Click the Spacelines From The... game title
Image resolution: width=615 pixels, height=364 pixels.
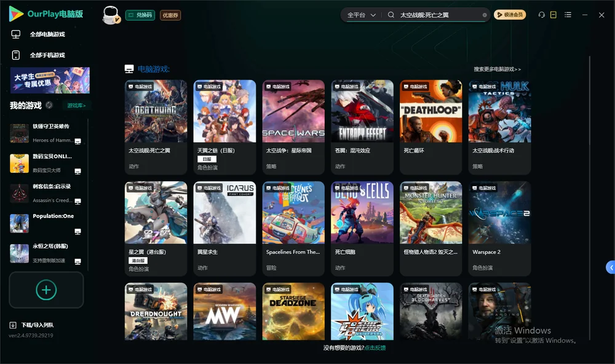tap(293, 252)
